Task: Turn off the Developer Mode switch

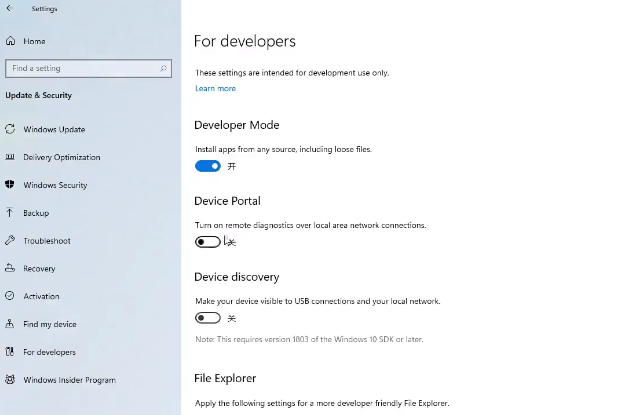Action: 207,166
